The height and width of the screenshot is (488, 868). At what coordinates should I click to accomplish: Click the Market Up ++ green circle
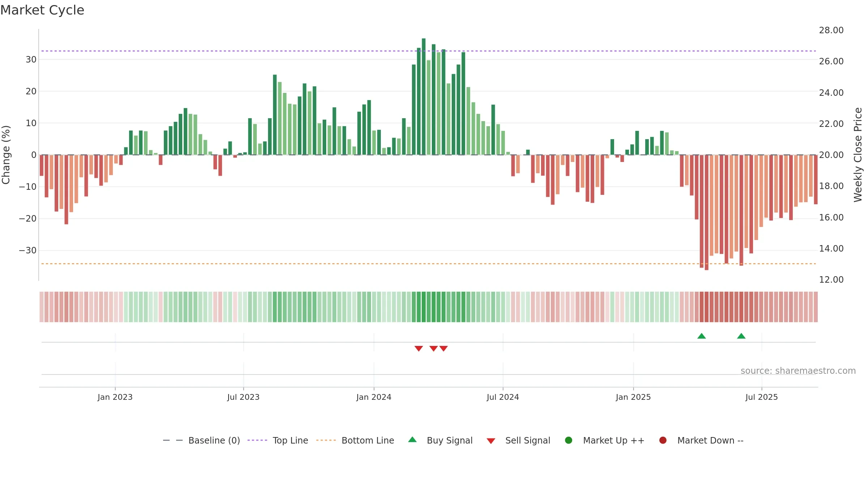click(x=569, y=440)
